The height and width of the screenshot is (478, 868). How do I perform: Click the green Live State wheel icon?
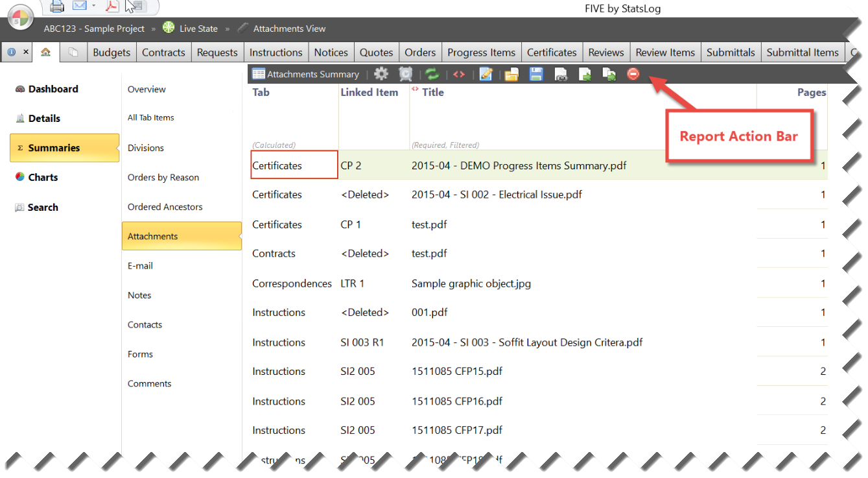tap(169, 28)
